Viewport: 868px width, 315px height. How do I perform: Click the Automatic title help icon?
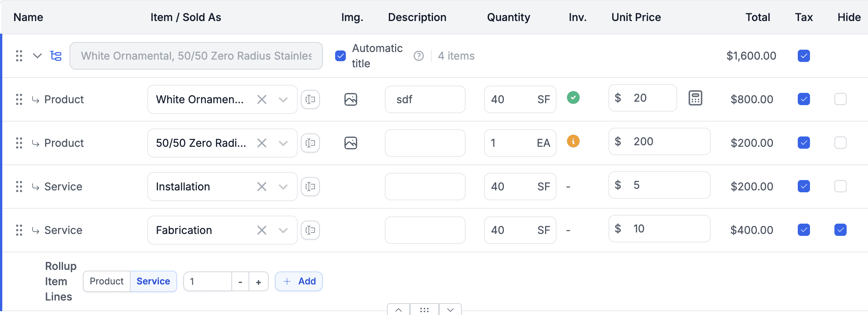point(419,56)
